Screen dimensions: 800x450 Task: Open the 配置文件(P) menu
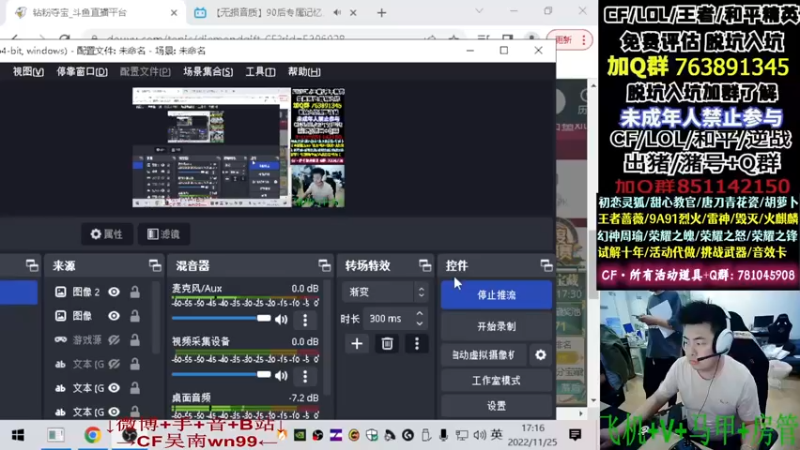[x=145, y=72]
